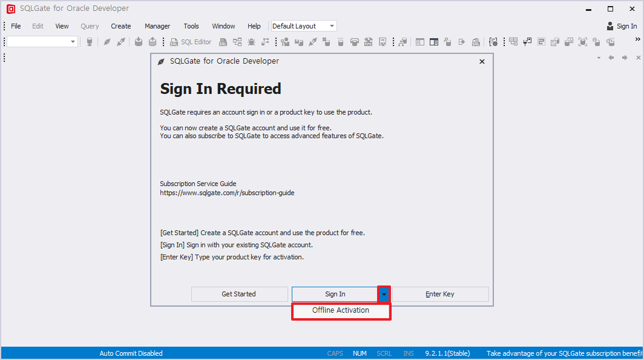
Task: Click the database info icon
Action: [597, 42]
